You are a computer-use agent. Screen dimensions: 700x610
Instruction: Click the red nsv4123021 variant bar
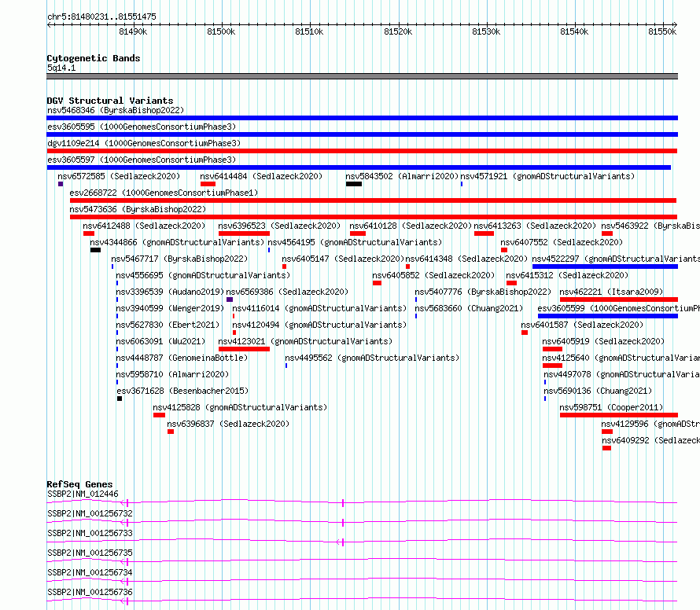pyautogui.click(x=244, y=349)
